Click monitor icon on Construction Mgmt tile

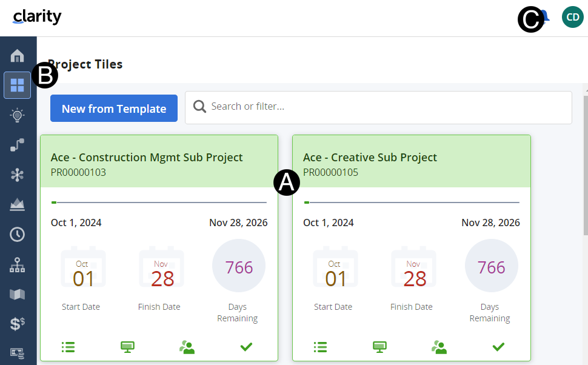click(127, 347)
